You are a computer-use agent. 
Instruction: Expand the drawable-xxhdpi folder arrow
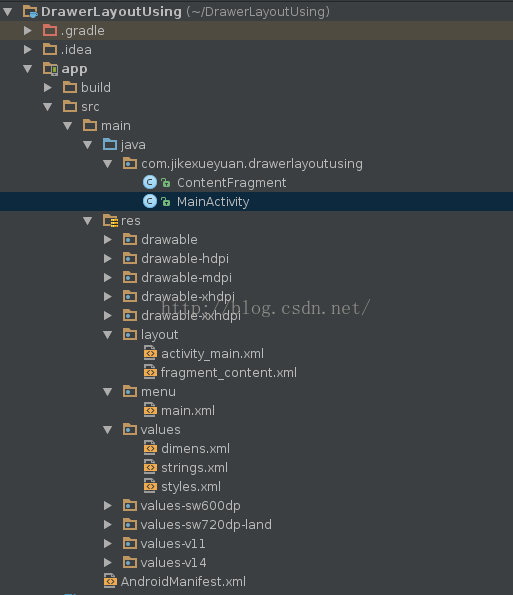(x=108, y=315)
